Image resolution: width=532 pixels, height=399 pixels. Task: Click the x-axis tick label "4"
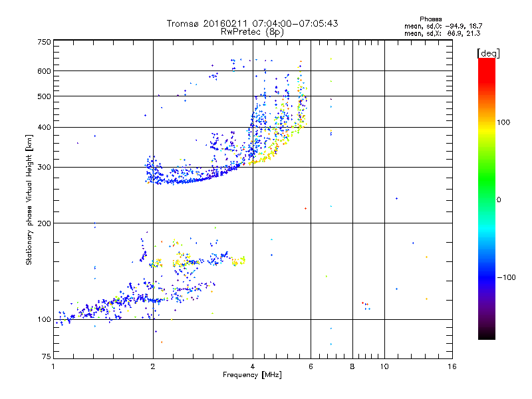[253, 366]
